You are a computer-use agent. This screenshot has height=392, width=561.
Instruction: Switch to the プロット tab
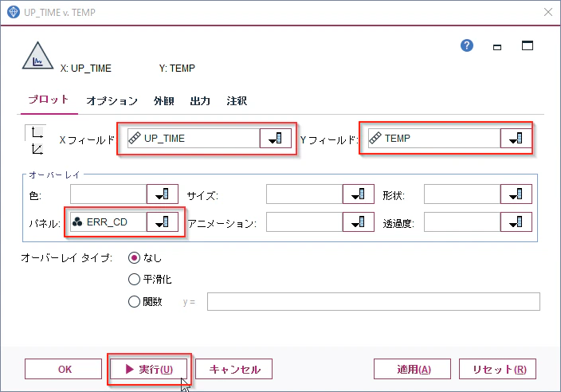pyautogui.click(x=49, y=100)
